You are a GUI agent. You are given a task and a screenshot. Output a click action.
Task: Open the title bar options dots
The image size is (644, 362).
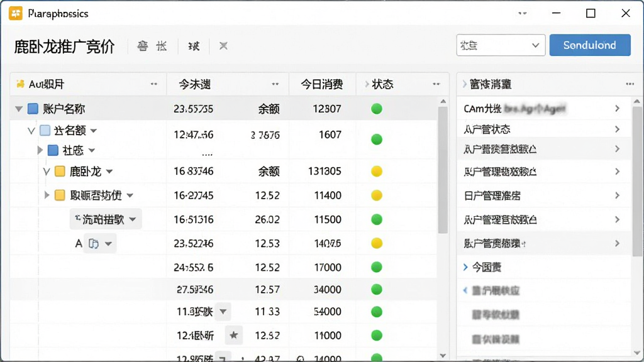(523, 13)
